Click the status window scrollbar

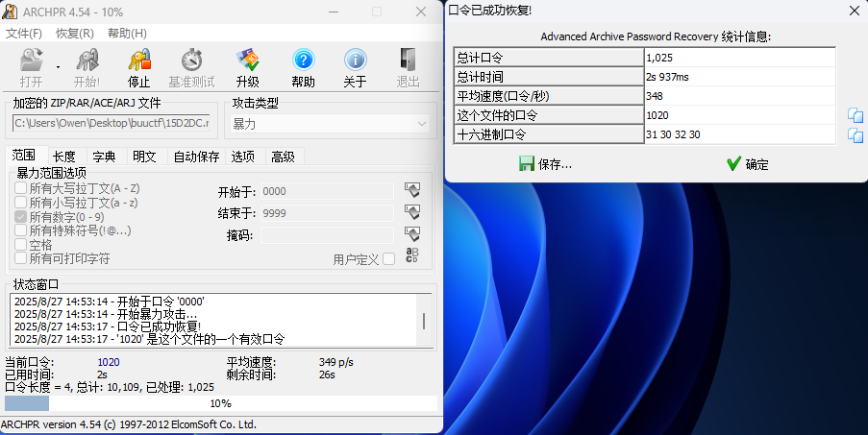click(x=424, y=321)
